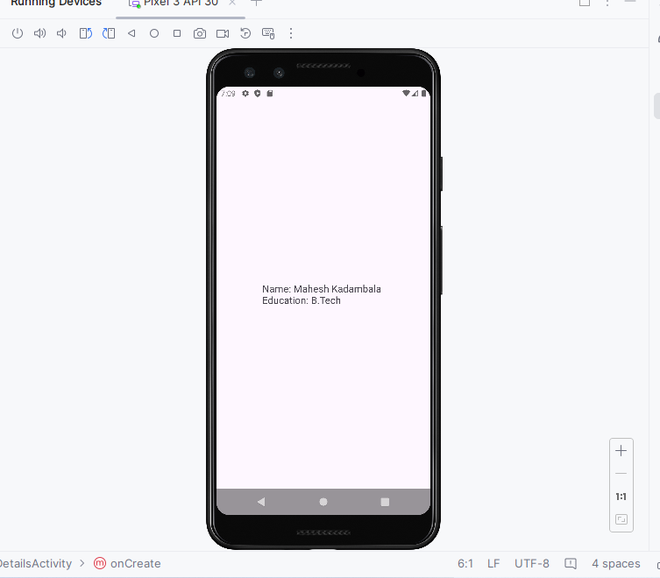The width and height of the screenshot is (660, 578).
Task: Open the snapshots icon in the toolbar
Action: (x=245, y=33)
